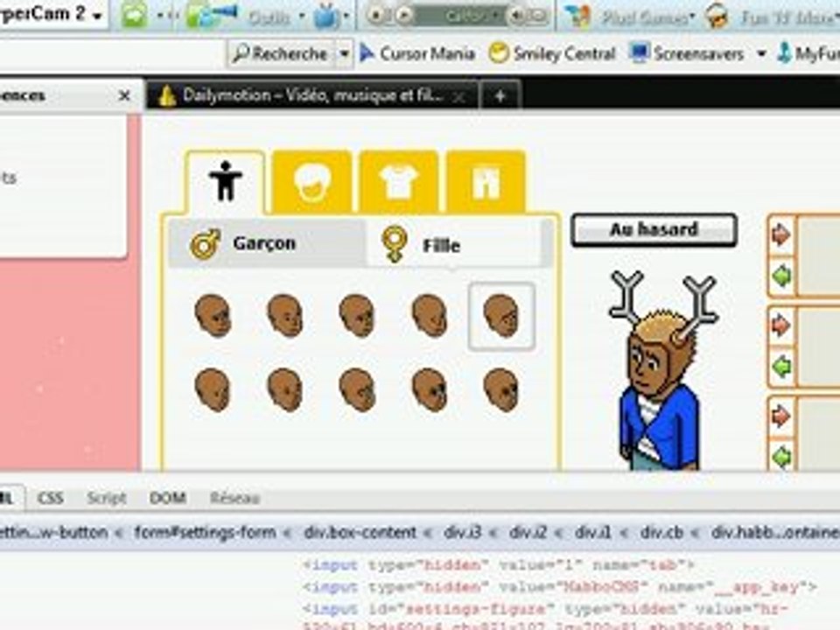840x630 pixels.
Task: Open a new browser tab with plus
Action: click(x=500, y=96)
